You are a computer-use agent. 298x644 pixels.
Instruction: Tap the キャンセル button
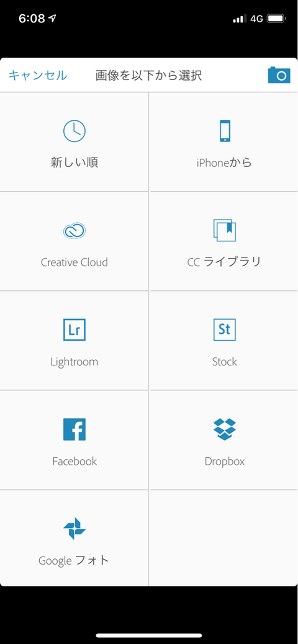tap(38, 76)
